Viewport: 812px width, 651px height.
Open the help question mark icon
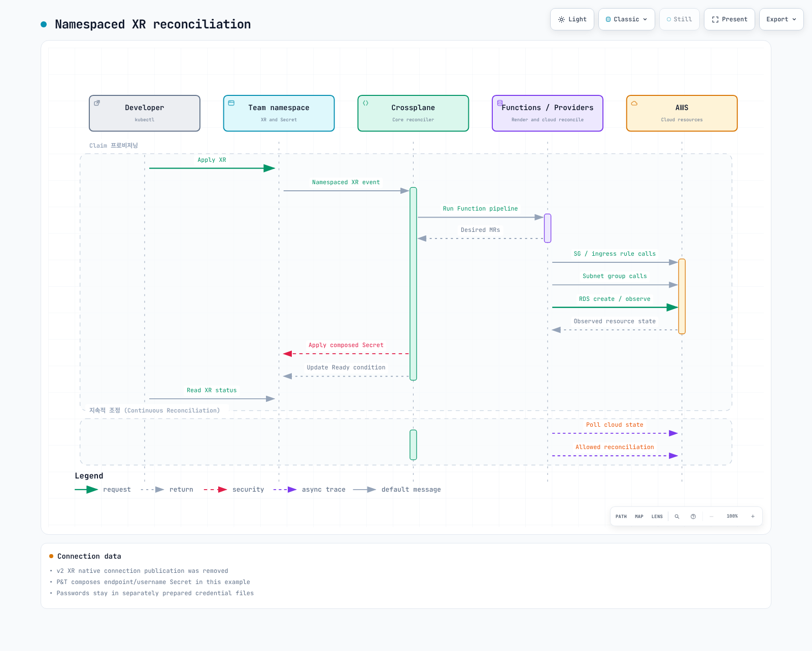(693, 517)
